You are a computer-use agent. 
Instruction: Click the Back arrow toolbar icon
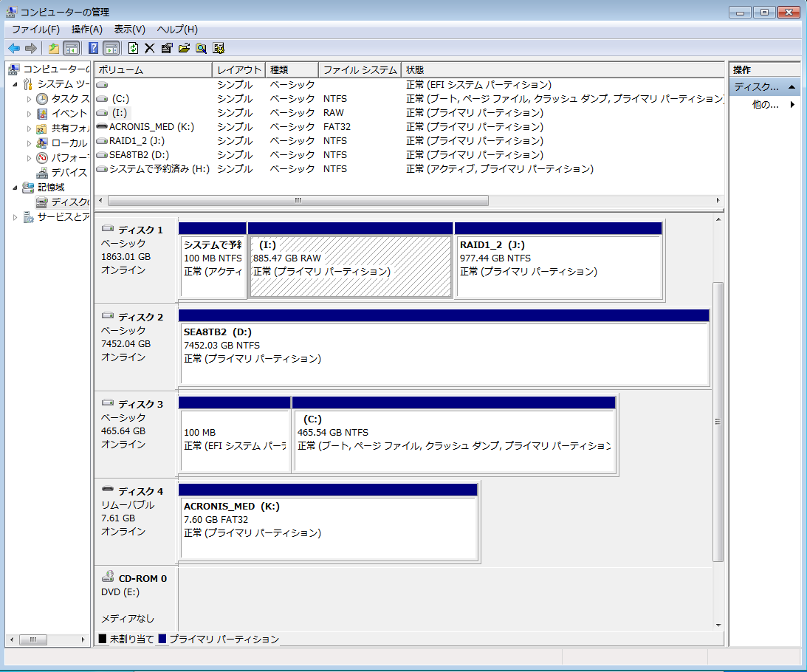click(13, 48)
